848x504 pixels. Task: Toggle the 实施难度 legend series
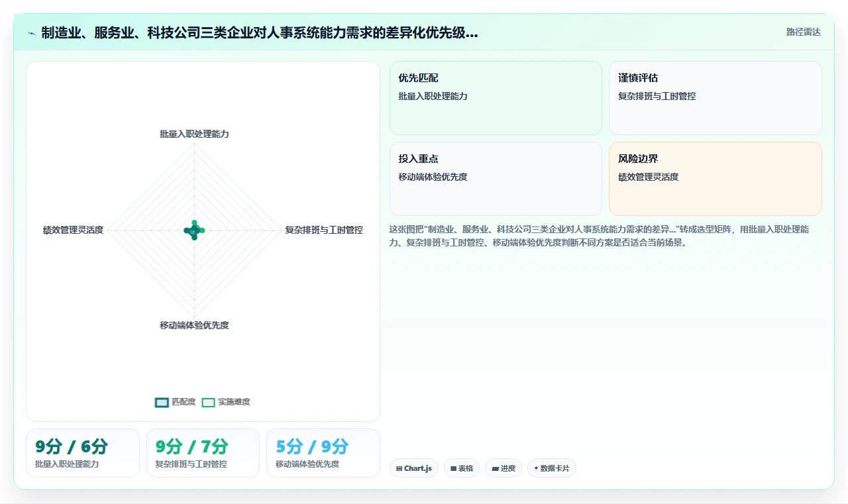[x=226, y=402]
